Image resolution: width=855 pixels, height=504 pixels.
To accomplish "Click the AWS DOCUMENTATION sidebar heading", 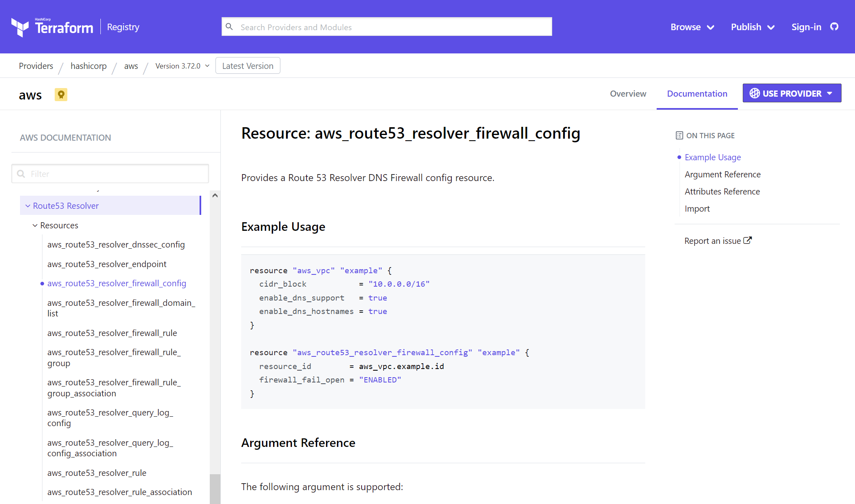I will 65,138.
